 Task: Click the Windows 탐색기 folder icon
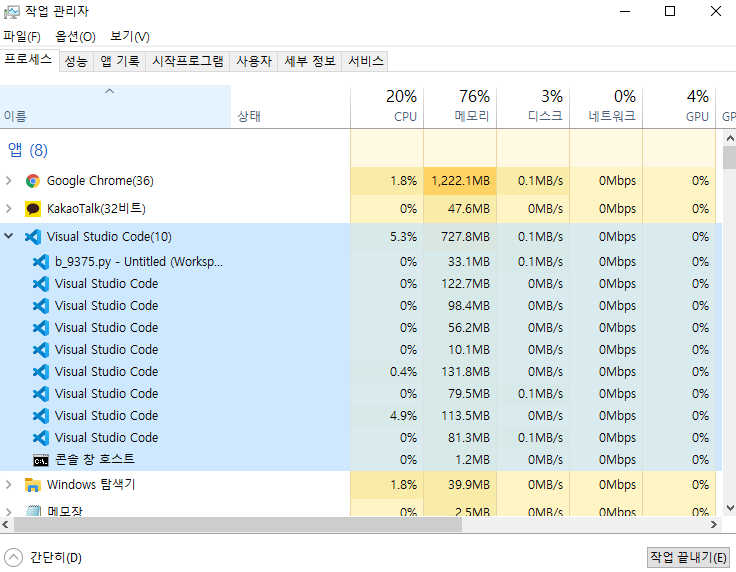[x=33, y=485]
